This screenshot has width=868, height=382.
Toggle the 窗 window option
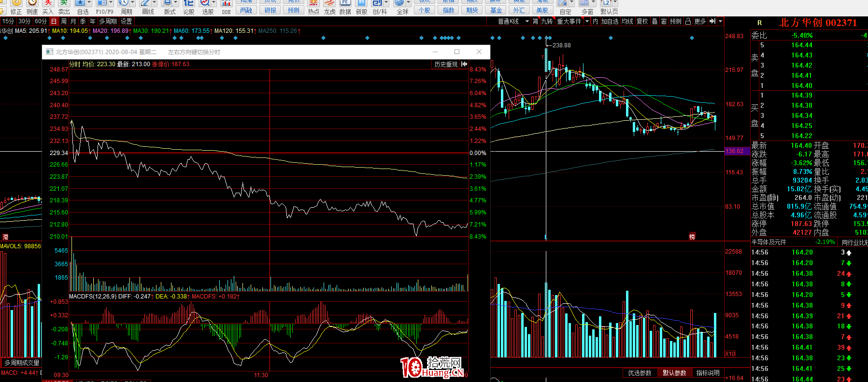(664, 21)
